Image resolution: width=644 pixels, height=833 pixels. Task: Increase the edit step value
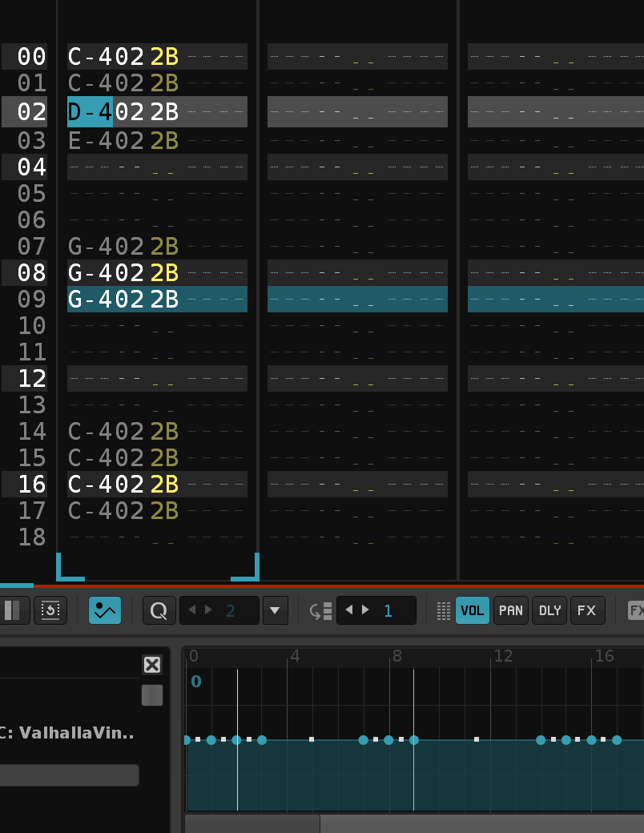tap(366, 610)
